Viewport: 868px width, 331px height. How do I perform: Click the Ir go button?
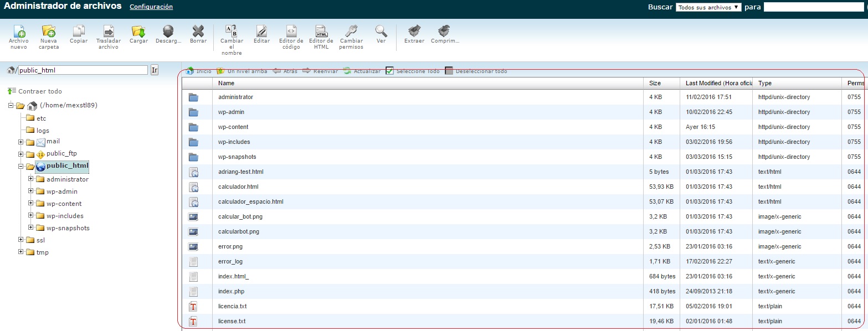pos(155,70)
